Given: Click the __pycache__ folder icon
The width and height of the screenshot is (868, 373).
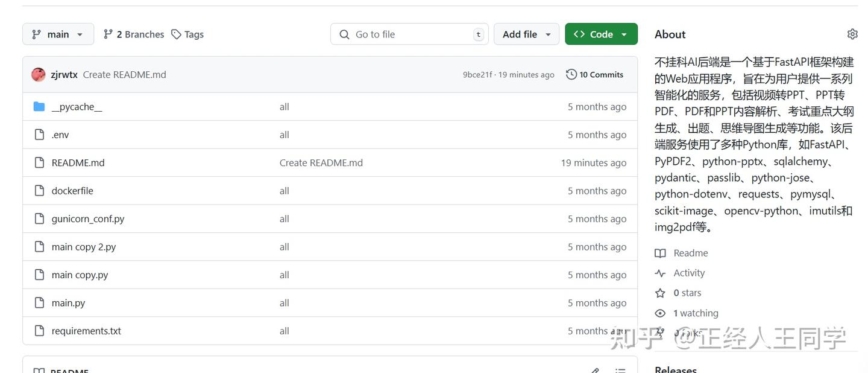Looking at the screenshot, I should [x=39, y=107].
